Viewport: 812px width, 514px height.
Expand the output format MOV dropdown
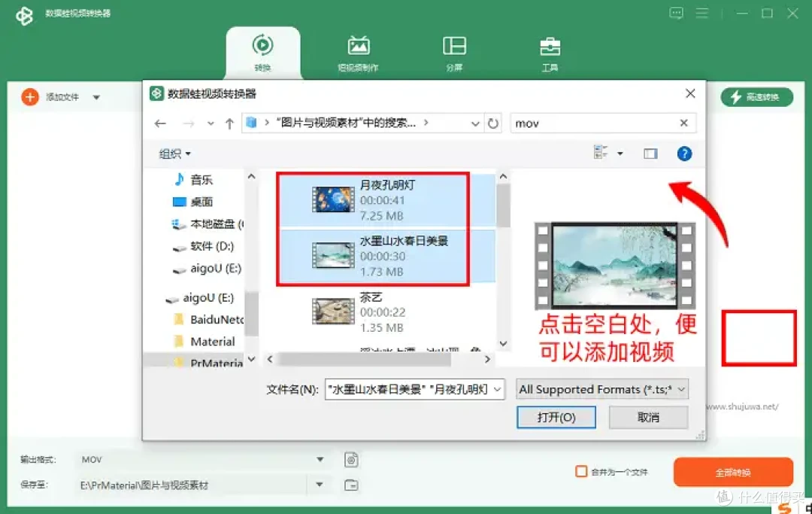[320, 459]
